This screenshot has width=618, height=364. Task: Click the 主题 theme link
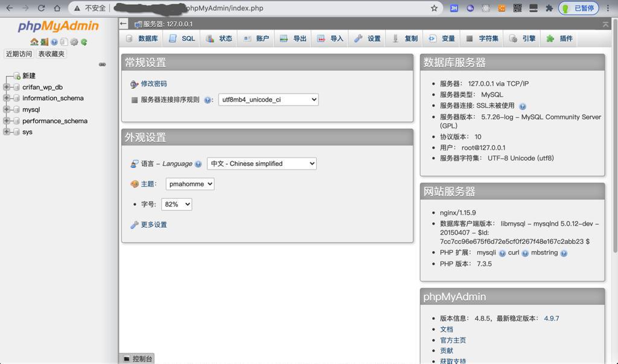tap(148, 184)
